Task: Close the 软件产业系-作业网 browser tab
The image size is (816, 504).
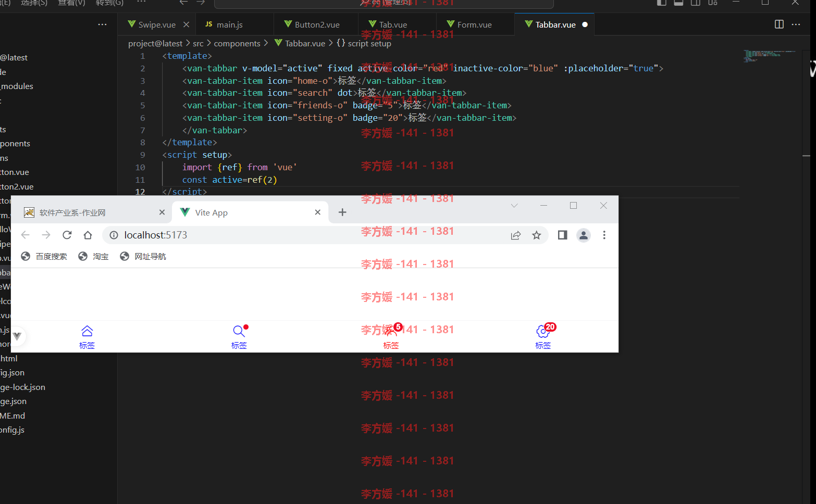Action: (162, 212)
